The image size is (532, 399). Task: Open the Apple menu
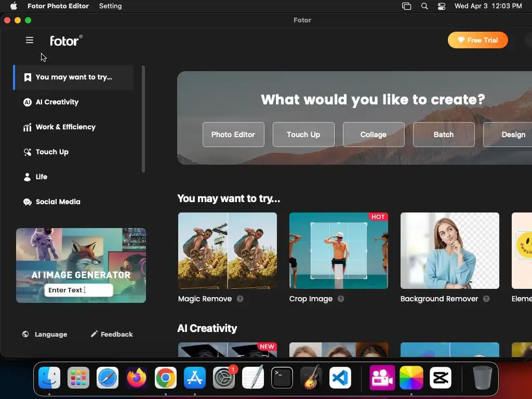(x=14, y=6)
